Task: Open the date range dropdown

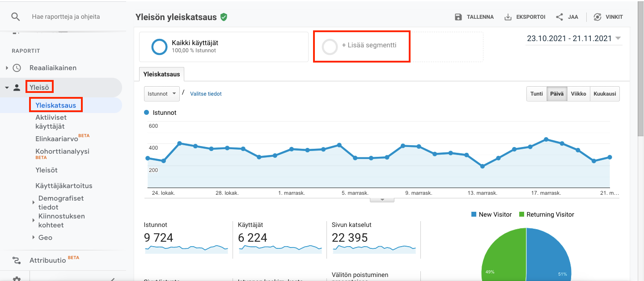Action: 574,38
